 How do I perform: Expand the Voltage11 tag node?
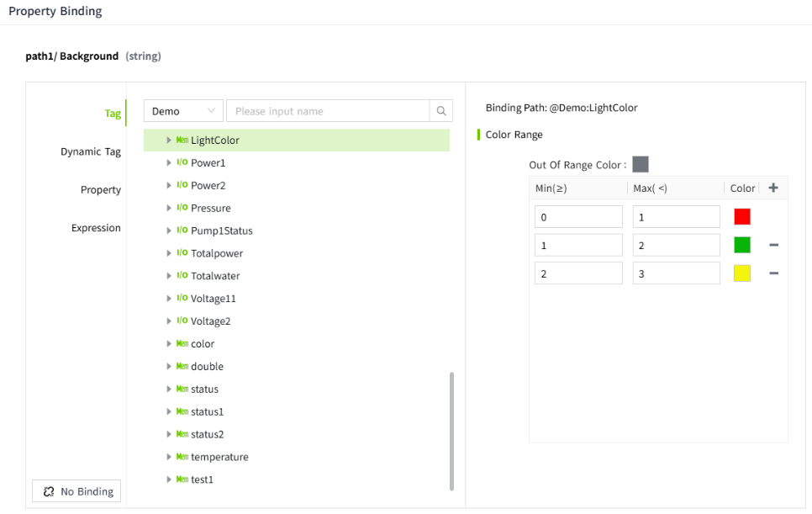coord(169,299)
